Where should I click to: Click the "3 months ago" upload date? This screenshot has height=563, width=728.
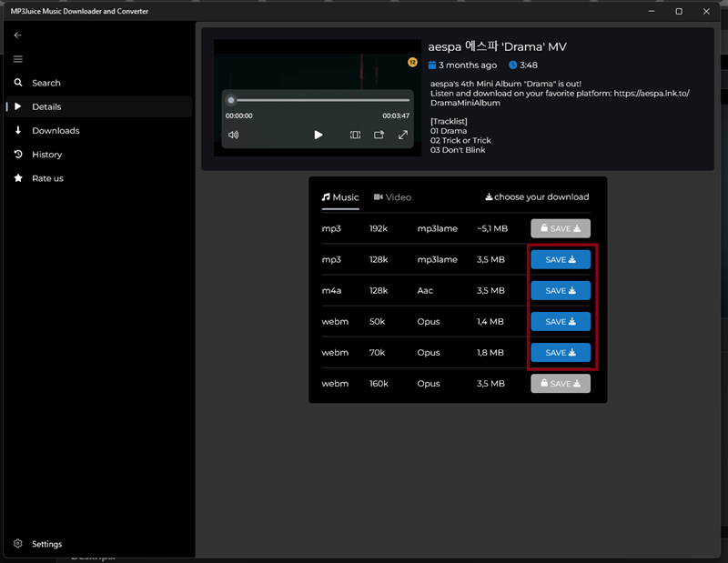coord(468,65)
